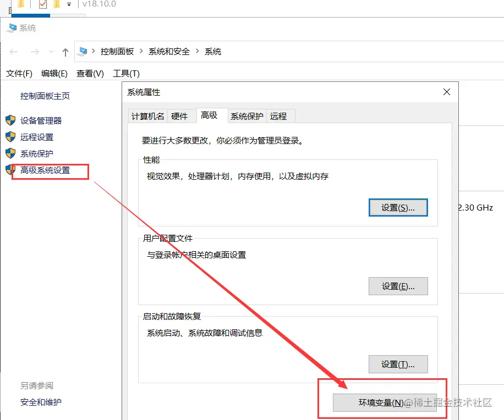The height and width of the screenshot is (420, 504).
Task: Close the 系统属性 dialog
Action: (446, 92)
